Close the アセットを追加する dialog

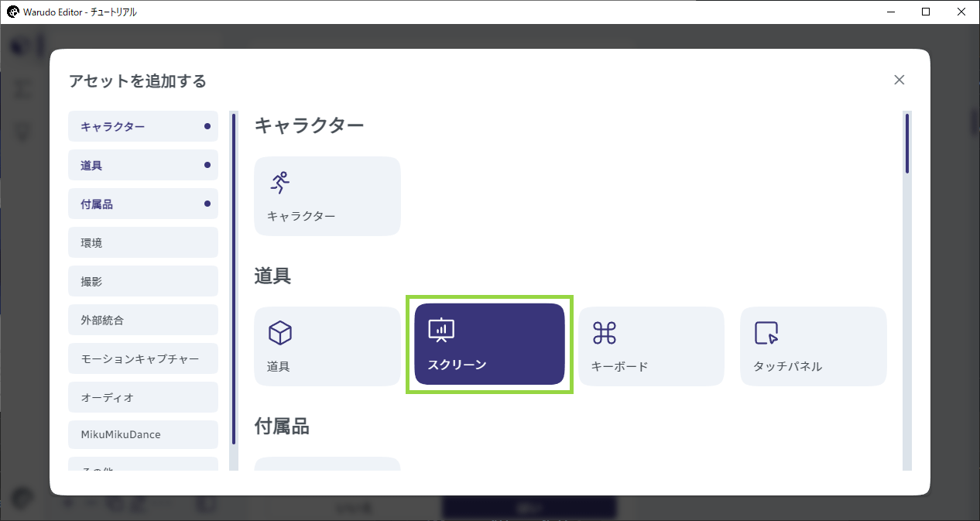[x=899, y=80]
